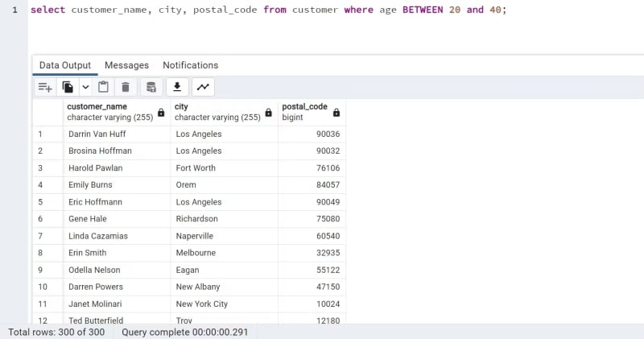
Task: Click the lock icon on city column
Action: (x=268, y=112)
